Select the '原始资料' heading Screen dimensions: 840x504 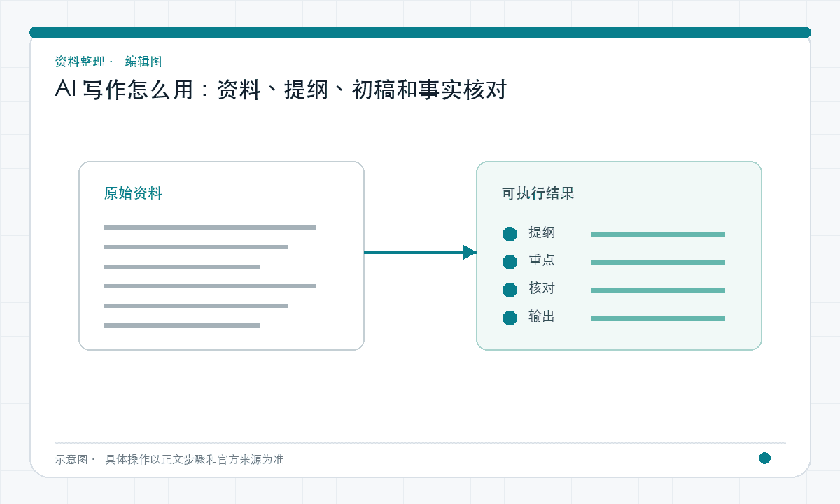[133, 193]
